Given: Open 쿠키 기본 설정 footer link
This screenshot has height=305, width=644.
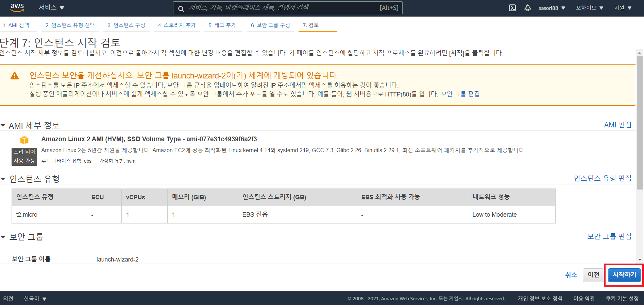Looking at the screenshot, I should pos(622,299).
